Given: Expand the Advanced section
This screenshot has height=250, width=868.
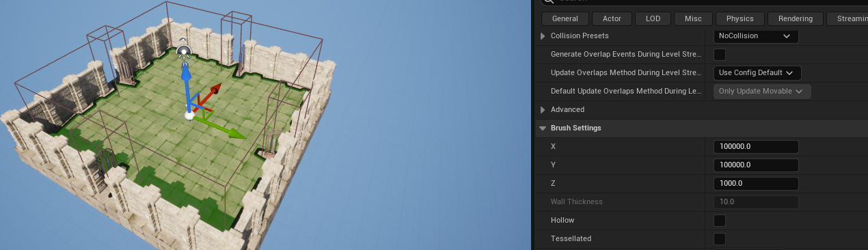Looking at the screenshot, I should click(x=543, y=109).
